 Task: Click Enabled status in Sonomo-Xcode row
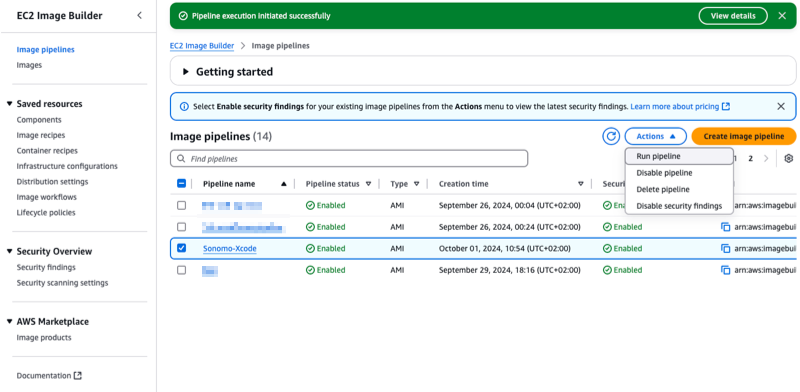pyautogui.click(x=326, y=249)
